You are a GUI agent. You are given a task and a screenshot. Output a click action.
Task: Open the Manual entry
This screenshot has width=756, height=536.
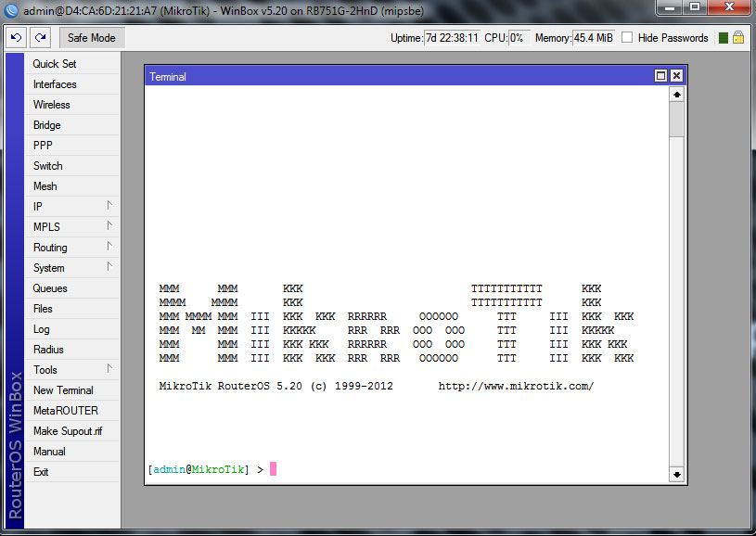71,452
